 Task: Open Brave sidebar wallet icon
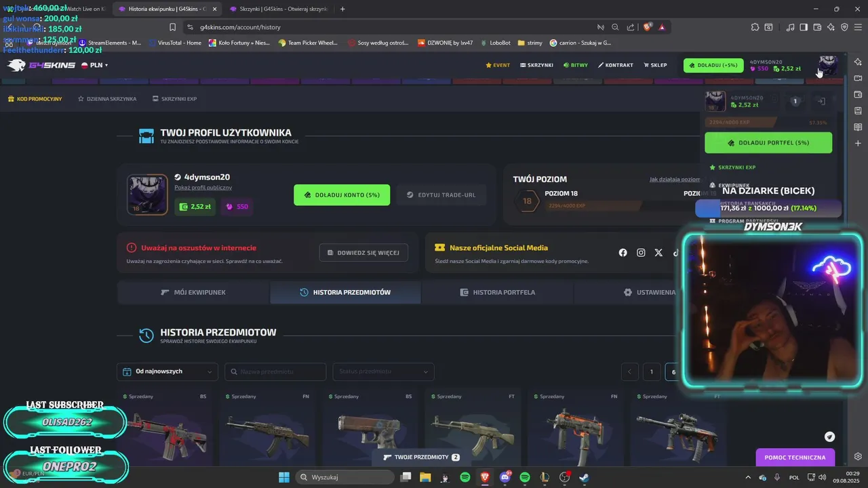click(858, 94)
